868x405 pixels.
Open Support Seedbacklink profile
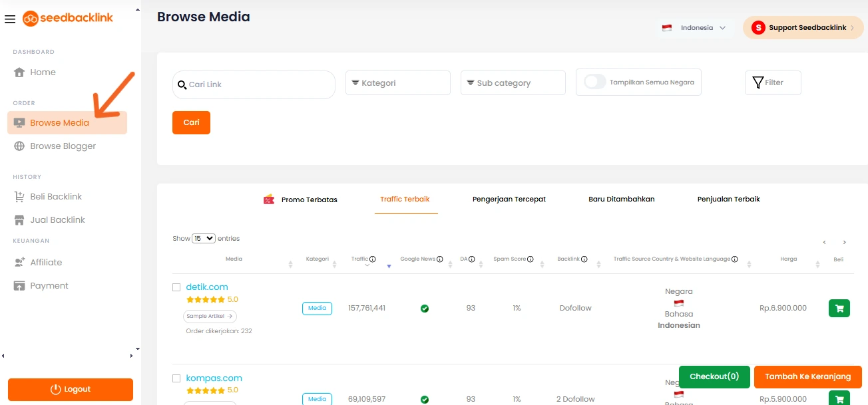pos(803,28)
